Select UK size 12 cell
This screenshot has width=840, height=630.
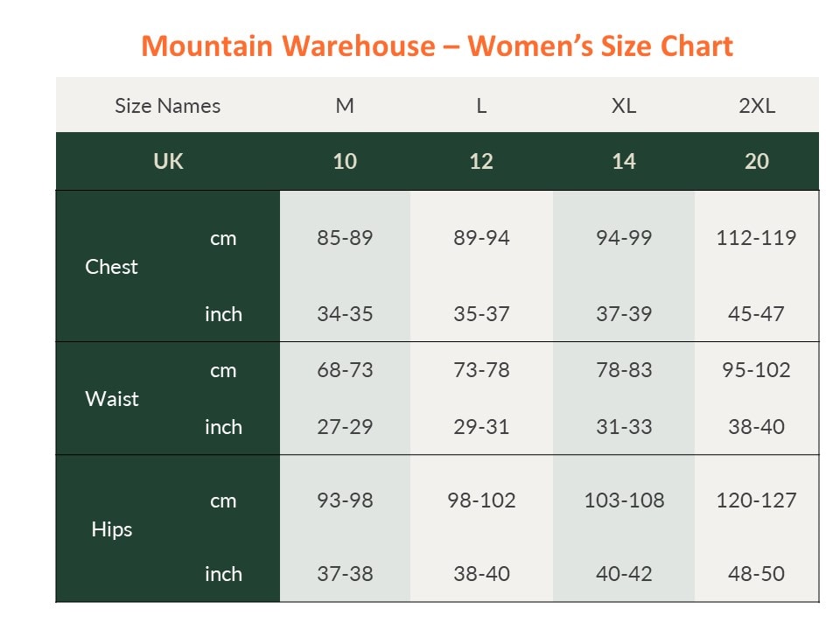[481, 161]
